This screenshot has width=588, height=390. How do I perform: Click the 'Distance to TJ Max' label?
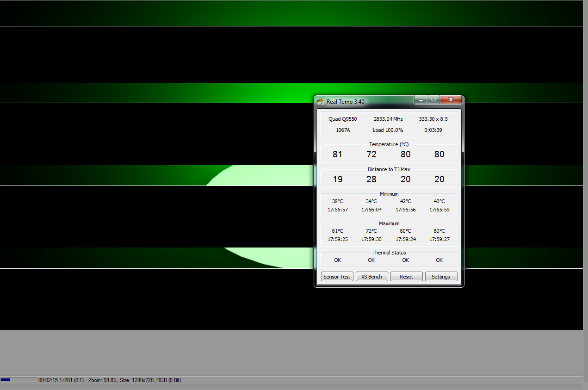click(389, 169)
